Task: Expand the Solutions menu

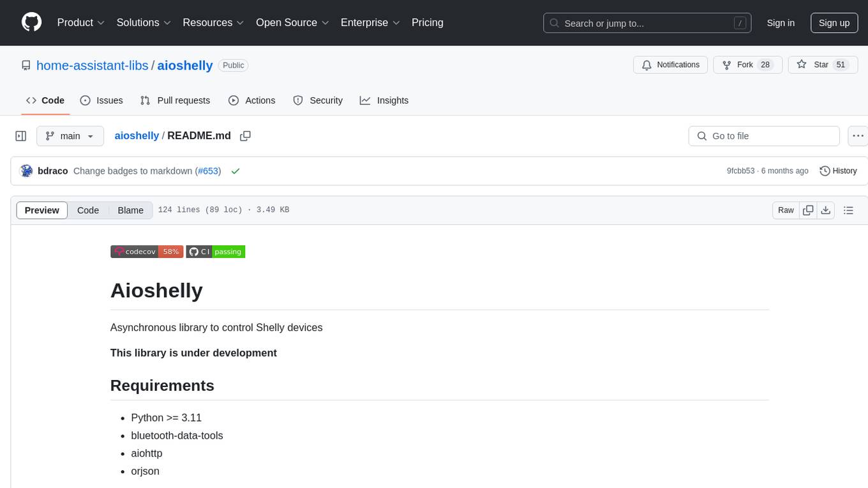Action: [x=144, y=22]
